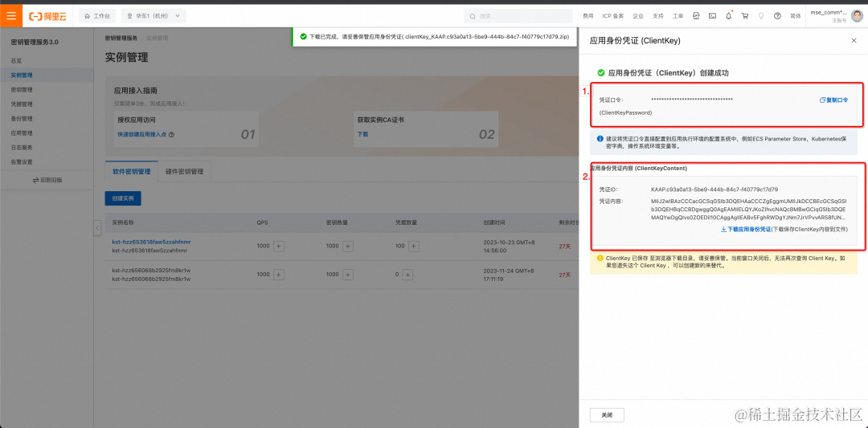Select 备份管理 in sidebar
The width and height of the screenshot is (868, 428).
tap(22, 118)
